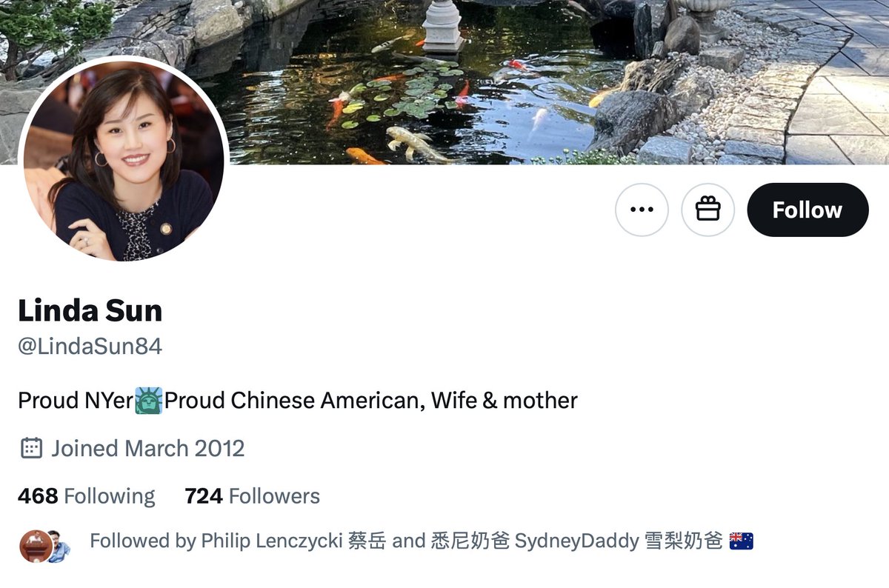Viewport: 889px width, 588px height.
Task: Click the @LindaSun84 handle
Action: (x=90, y=347)
